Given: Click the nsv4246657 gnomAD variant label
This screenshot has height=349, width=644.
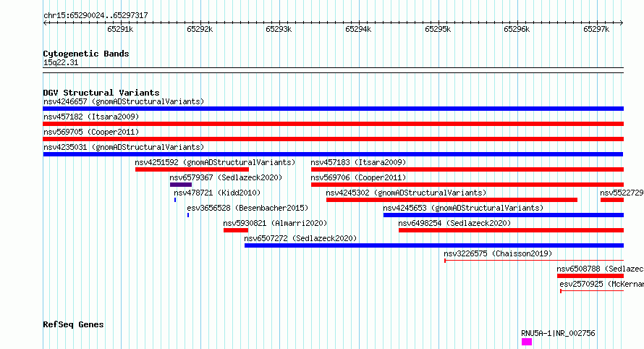Looking at the screenshot, I should coord(124,101).
